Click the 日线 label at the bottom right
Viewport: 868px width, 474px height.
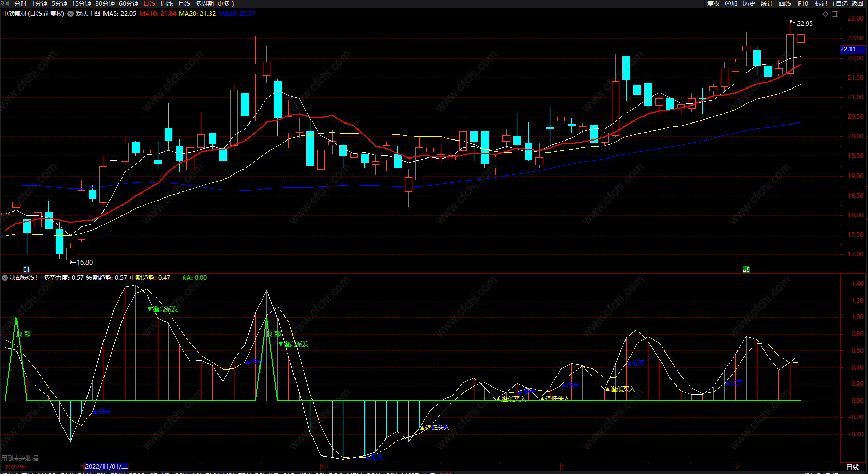853,467
